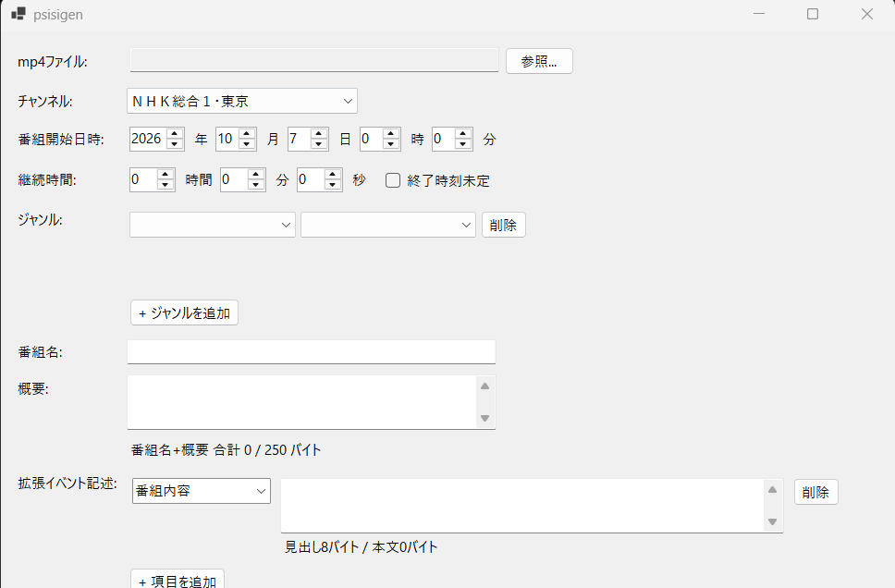Decrease the start minute (分) value
This screenshot has width=895, height=588.
coord(463,144)
